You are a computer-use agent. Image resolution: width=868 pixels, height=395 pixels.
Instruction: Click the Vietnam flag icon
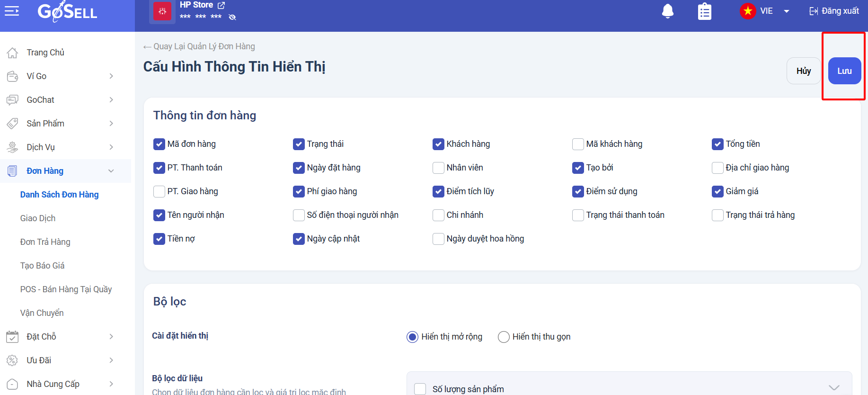click(748, 11)
